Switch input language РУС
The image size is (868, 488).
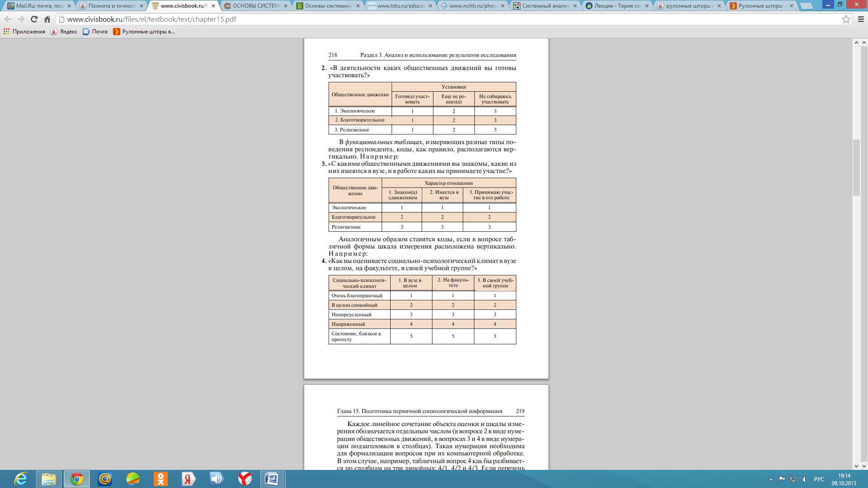(819, 479)
